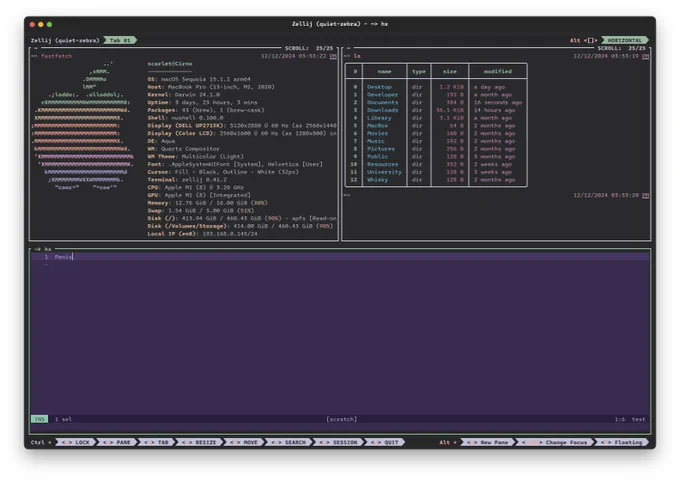Image resolution: width=680 pixels, height=481 pixels.
Task: Click the Terminal: zellij line
Action: [187, 180]
